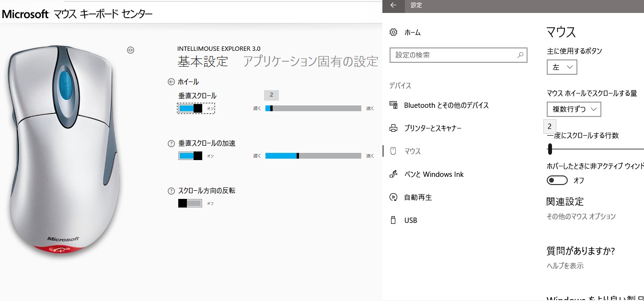644x301 pixels.
Task: Open the 主に使用するボタン dropdown
Action: point(562,67)
